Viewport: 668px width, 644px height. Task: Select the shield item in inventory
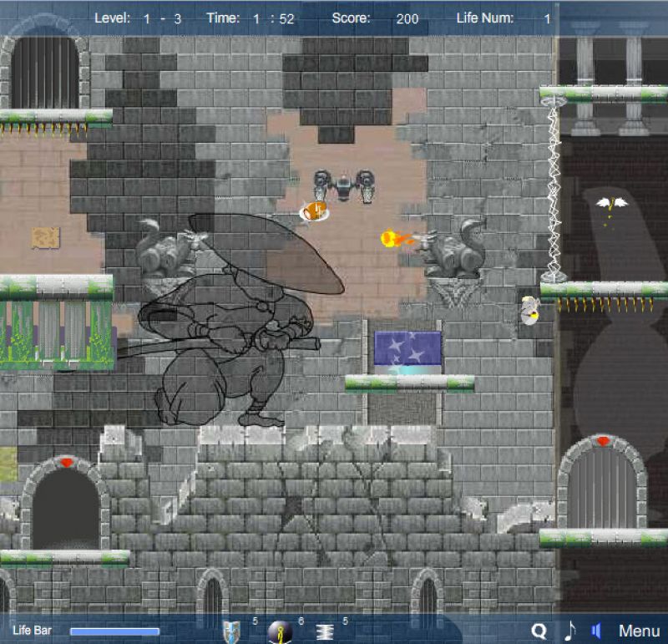coord(232,632)
